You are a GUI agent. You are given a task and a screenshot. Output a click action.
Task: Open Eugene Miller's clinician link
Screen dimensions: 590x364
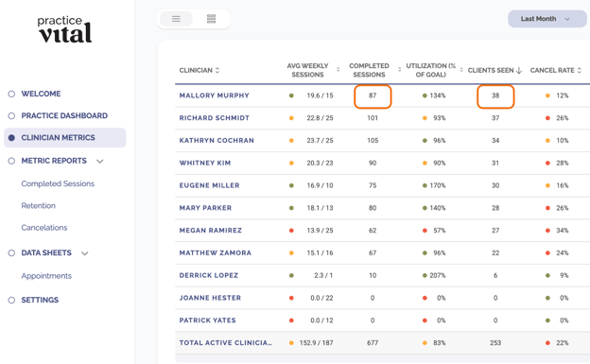209,185
